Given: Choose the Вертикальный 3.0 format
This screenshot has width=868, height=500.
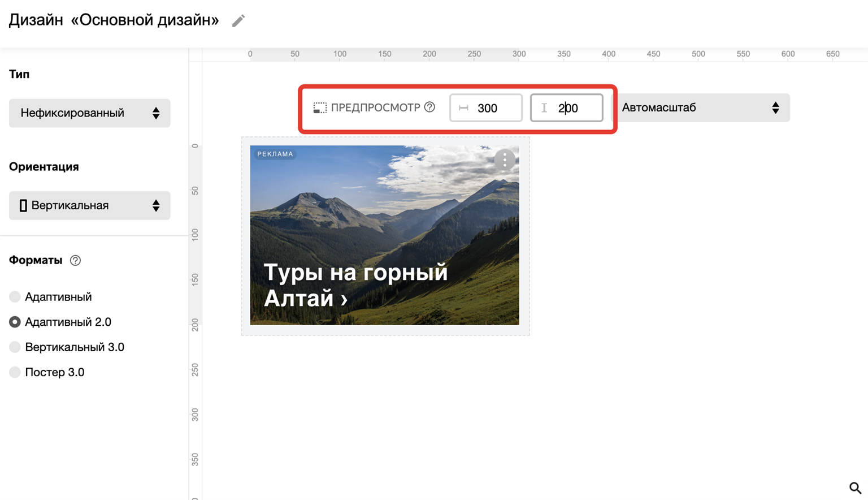Looking at the screenshot, I should coord(15,347).
